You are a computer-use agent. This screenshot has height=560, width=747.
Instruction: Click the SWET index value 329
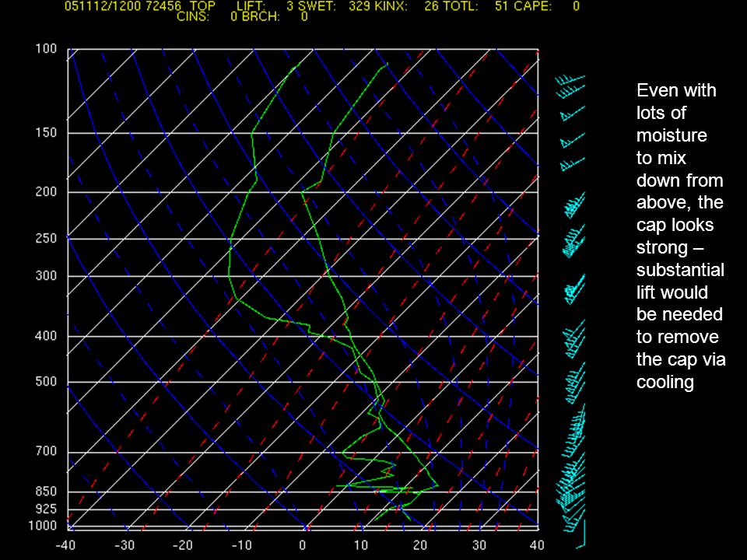(x=359, y=6)
